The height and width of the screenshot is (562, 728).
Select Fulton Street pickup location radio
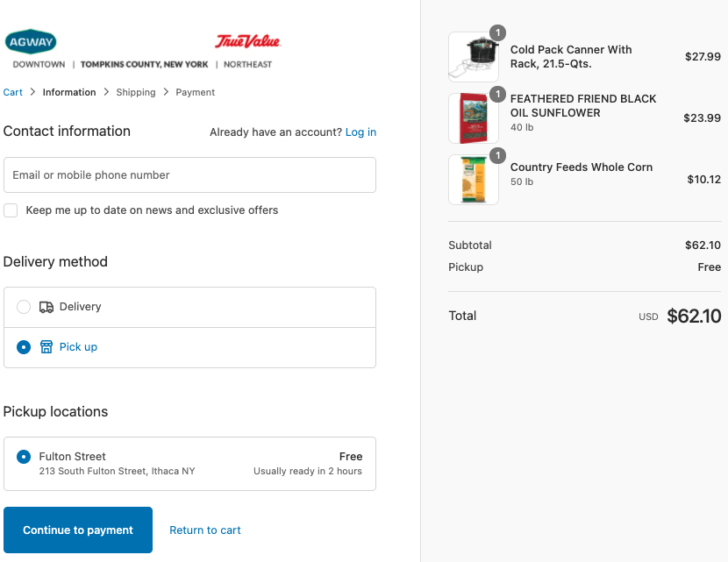[24, 457]
